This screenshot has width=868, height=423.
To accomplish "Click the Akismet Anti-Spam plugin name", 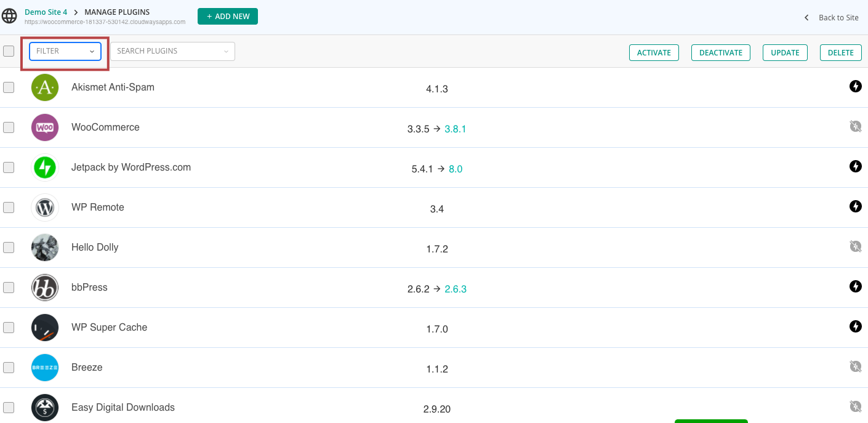I will pos(113,87).
